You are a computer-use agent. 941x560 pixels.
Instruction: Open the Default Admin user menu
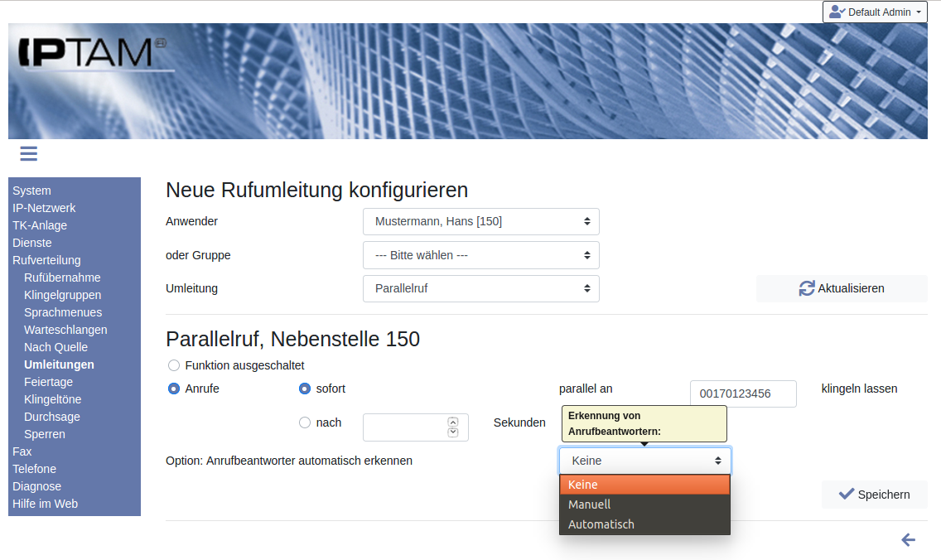(875, 12)
